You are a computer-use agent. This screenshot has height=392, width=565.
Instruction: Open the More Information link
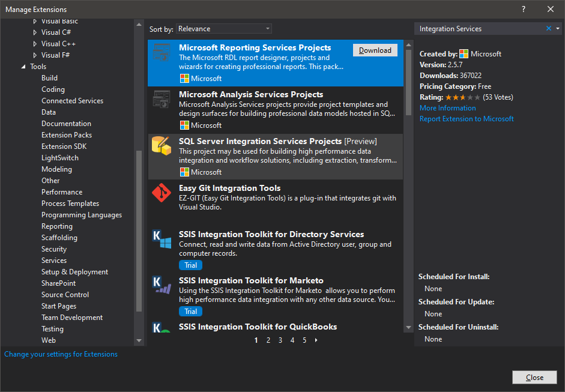(447, 108)
